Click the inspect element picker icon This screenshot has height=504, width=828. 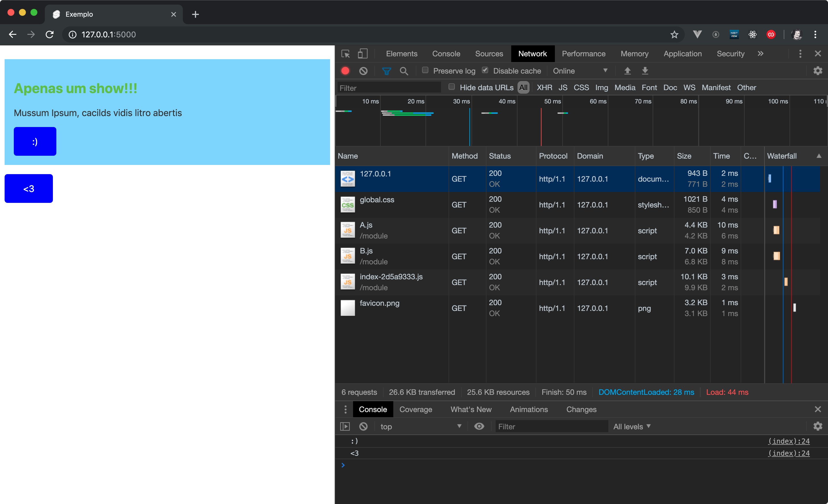pyautogui.click(x=346, y=54)
